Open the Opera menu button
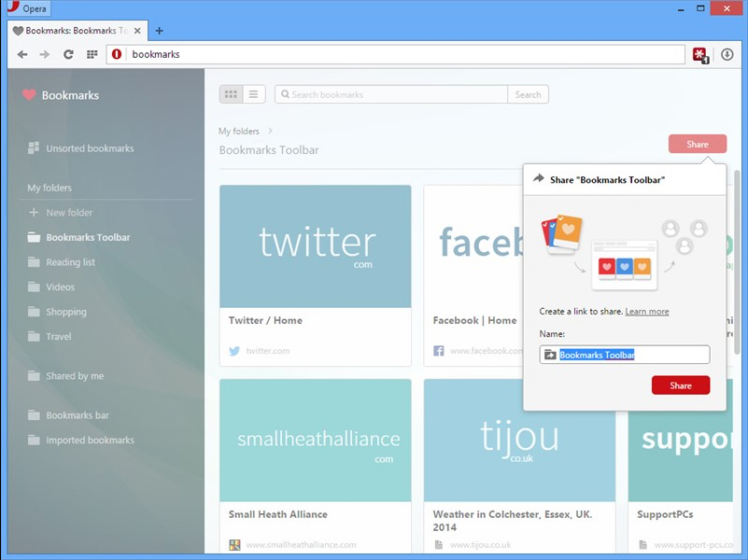748x560 pixels. click(x=27, y=8)
